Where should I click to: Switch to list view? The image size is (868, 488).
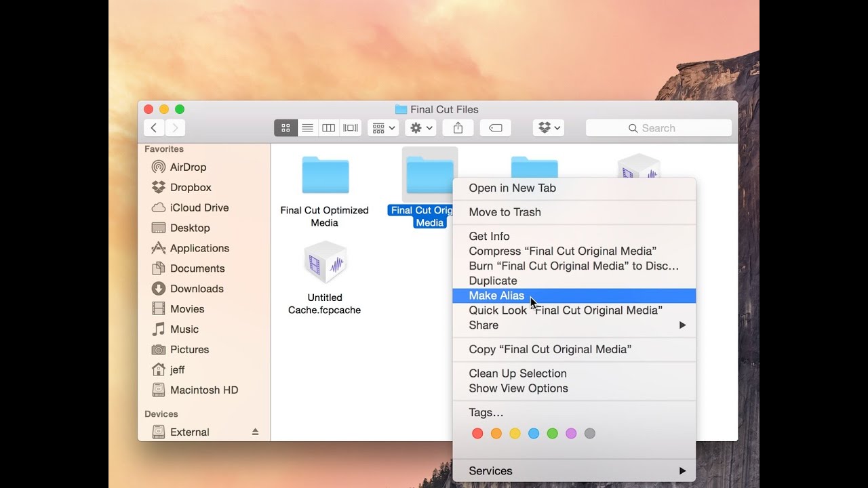[x=307, y=127]
